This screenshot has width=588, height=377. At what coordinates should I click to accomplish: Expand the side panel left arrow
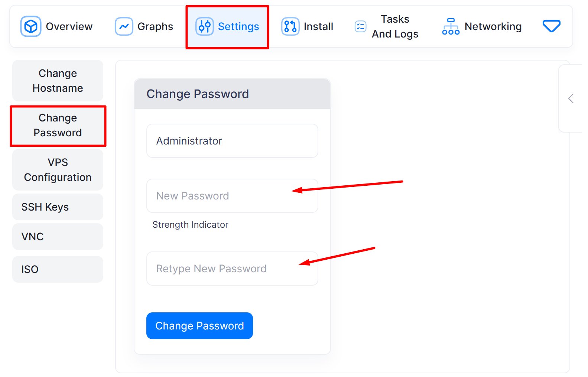click(x=571, y=98)
